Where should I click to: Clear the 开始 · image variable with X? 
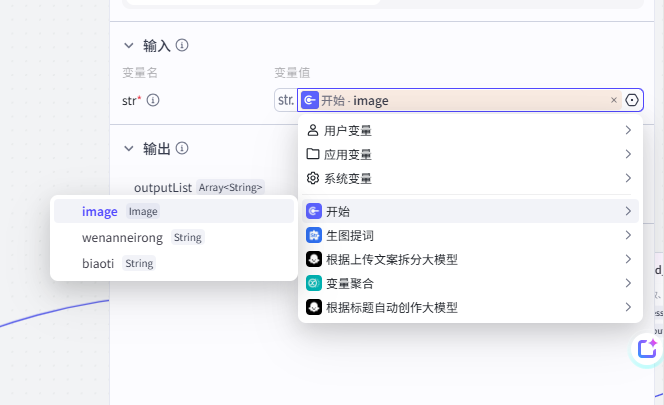pyautogui.click(x=614, y=100)
